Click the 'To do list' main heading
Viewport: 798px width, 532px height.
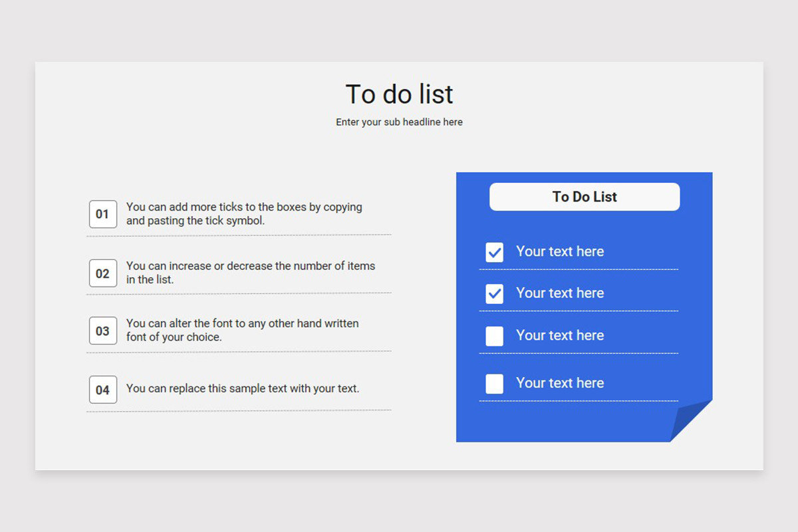[399, 94]
